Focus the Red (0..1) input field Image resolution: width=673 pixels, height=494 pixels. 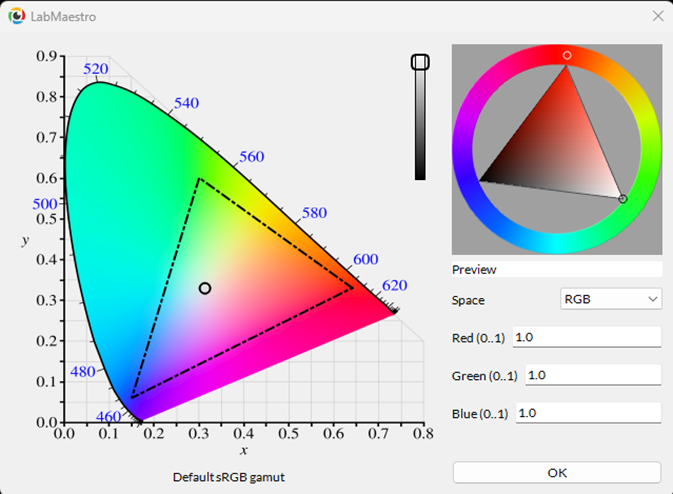pos(586,338)
